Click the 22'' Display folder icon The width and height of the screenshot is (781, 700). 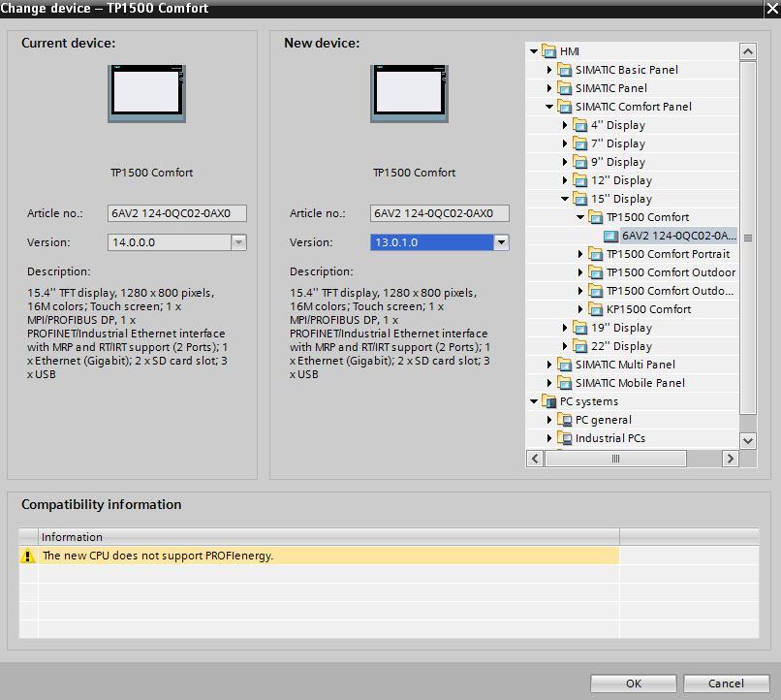pyautogui.click(x=579, y=346)
